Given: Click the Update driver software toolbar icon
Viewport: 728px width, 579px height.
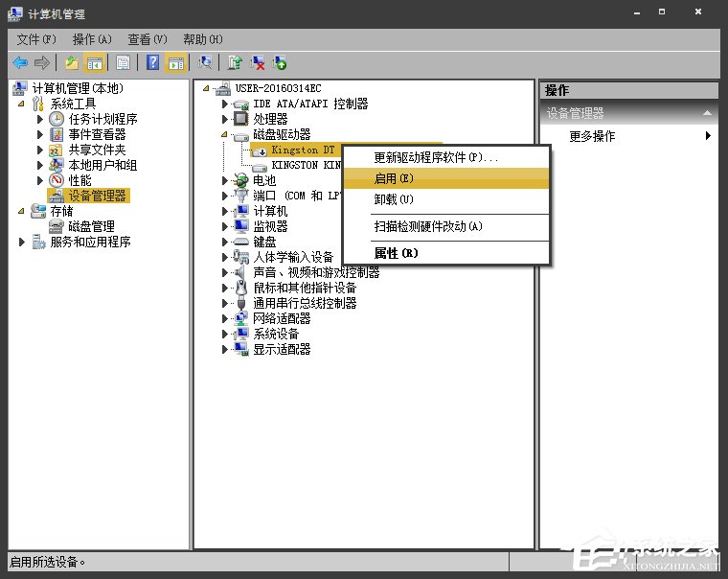Looking at the screenshot, I should pos(235,62).
